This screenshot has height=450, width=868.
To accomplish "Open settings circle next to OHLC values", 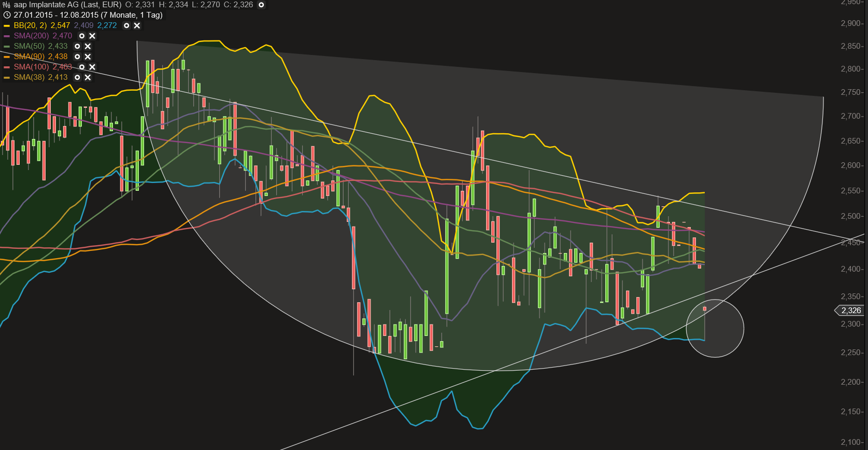I will click(261, 5).
